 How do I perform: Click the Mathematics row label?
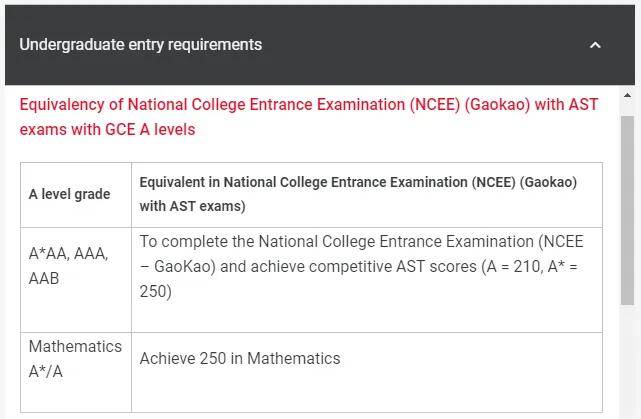click(75, 347)
